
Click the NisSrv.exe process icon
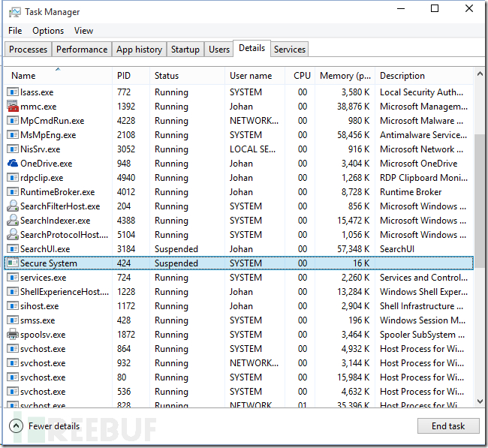pyautogui.click(x=13, y=149)
